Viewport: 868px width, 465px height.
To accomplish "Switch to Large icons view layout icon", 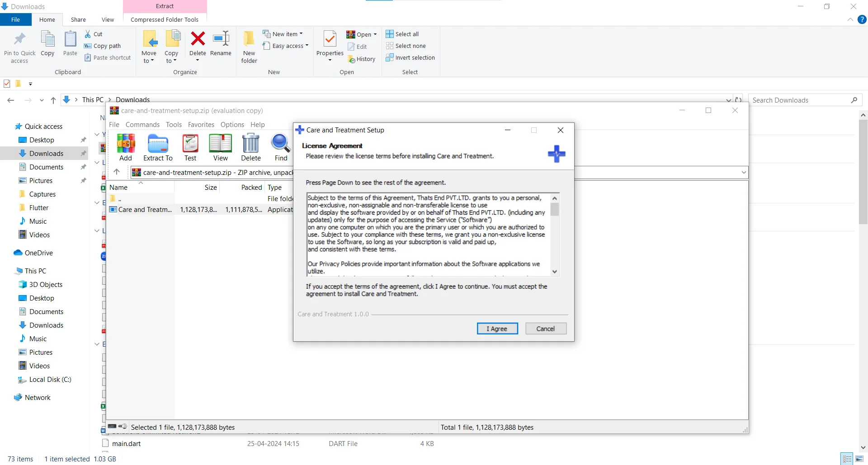I will [x=860, y=459].
